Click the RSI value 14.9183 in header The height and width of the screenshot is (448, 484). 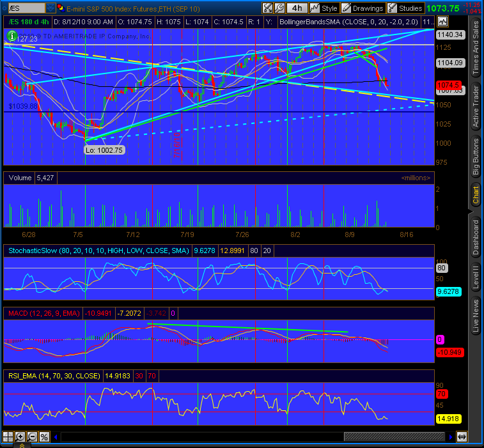117,376
